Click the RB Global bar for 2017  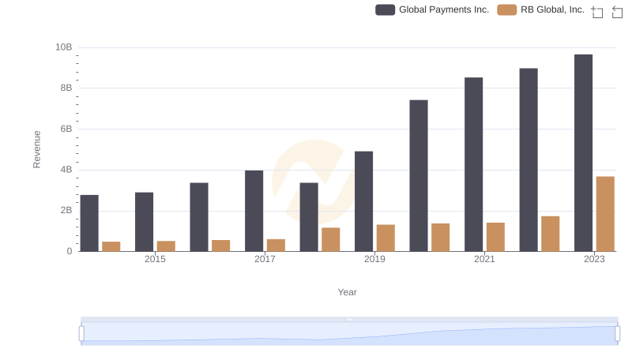pyautogui.click(x=276, y=246)
